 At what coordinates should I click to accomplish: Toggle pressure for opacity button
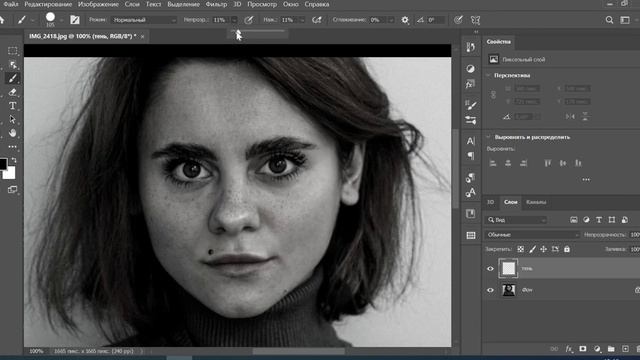[x=249, y=20]
